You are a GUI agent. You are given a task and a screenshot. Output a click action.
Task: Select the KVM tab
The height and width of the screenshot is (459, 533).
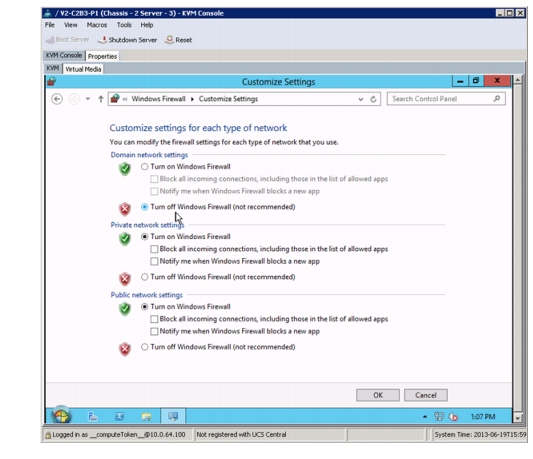(x=53, y=69)
